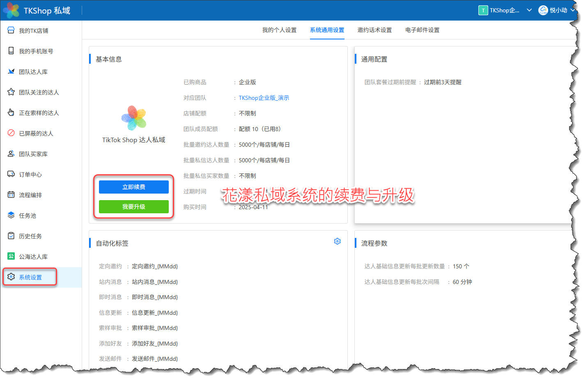Click the blue 立即续费 button

134,187
